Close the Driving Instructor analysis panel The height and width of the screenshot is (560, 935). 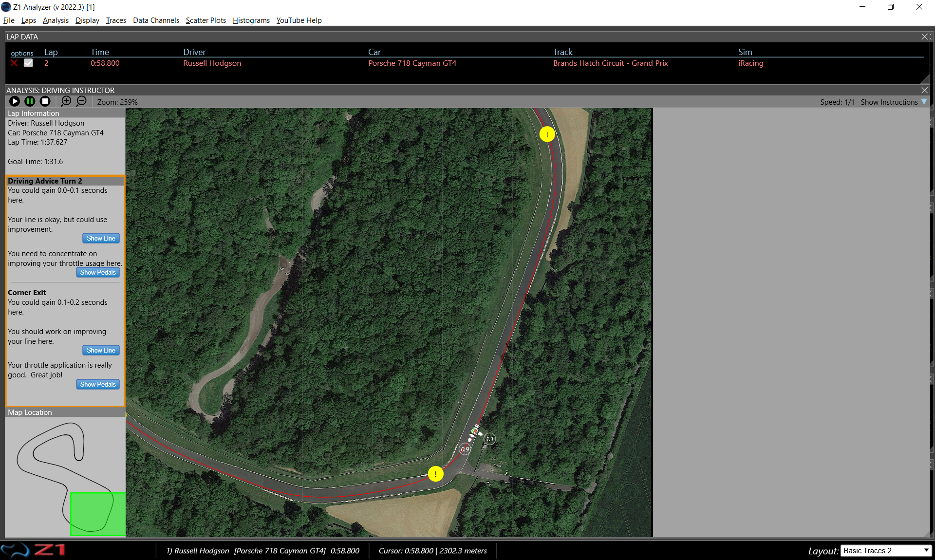(x=925, y=90)
